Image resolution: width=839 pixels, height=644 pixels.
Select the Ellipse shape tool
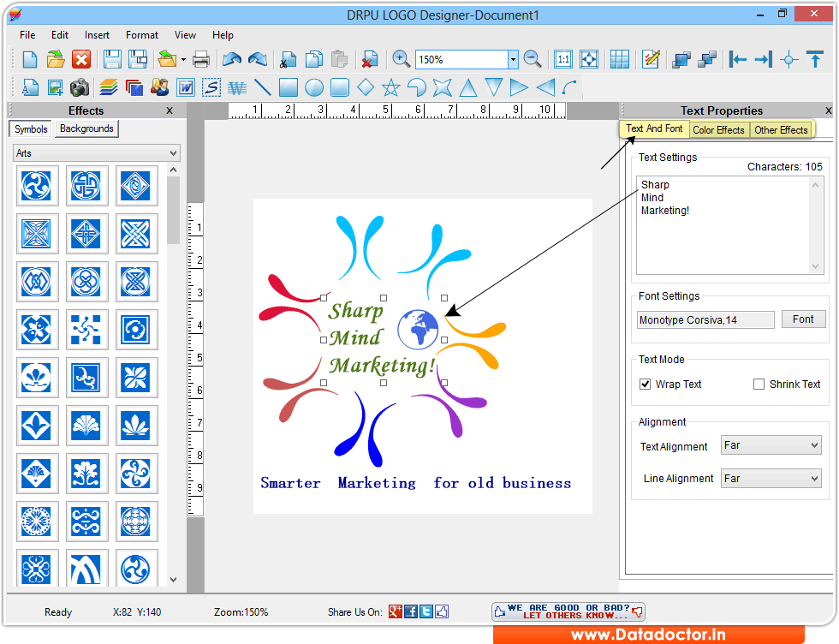coord(313,86)
